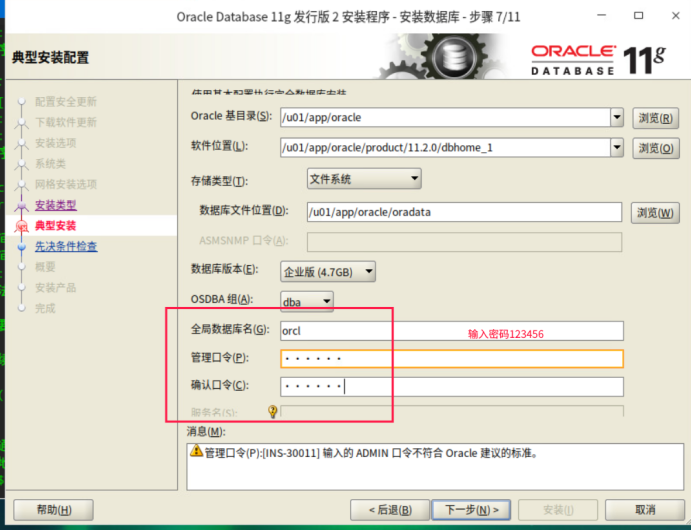Screen dimensions: 691x531
Task: Proceed with 下一步(N) button
Action: coord(471,510)
